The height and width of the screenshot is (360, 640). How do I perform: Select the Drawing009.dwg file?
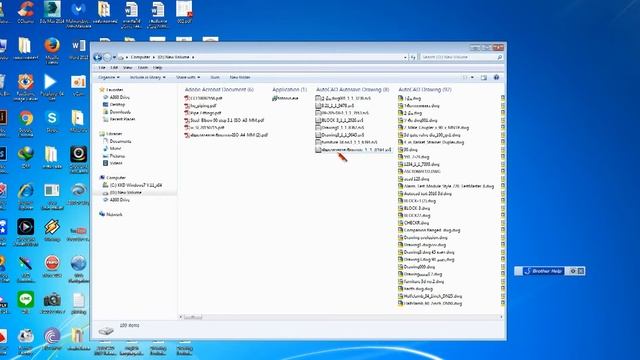pyautogui.click(x=416, y=267)
